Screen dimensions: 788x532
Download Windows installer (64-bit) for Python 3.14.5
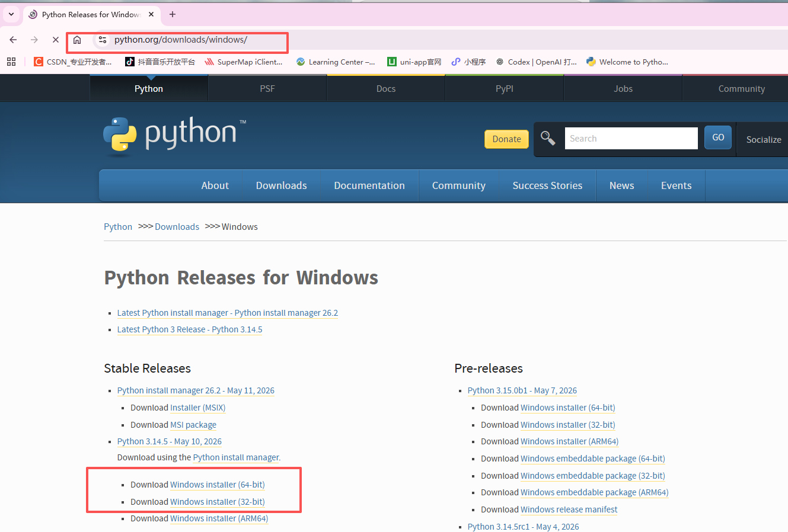(x=218, y=485)
